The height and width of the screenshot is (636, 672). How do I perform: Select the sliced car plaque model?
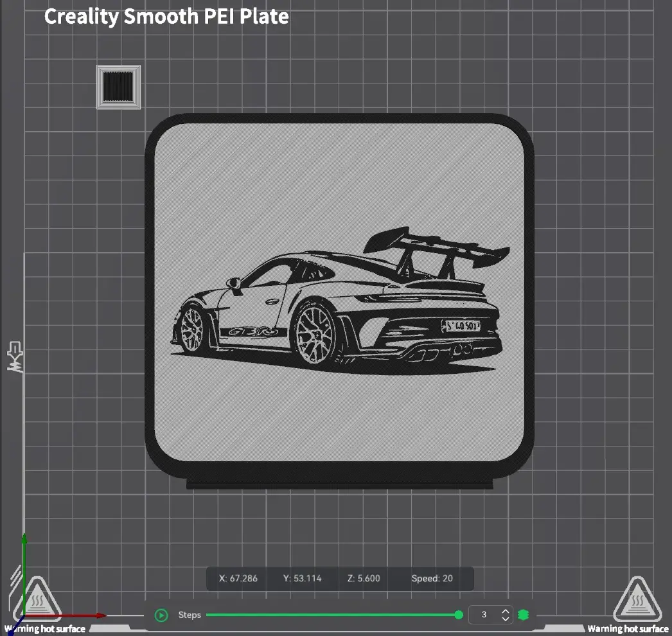tap(339, 301)
